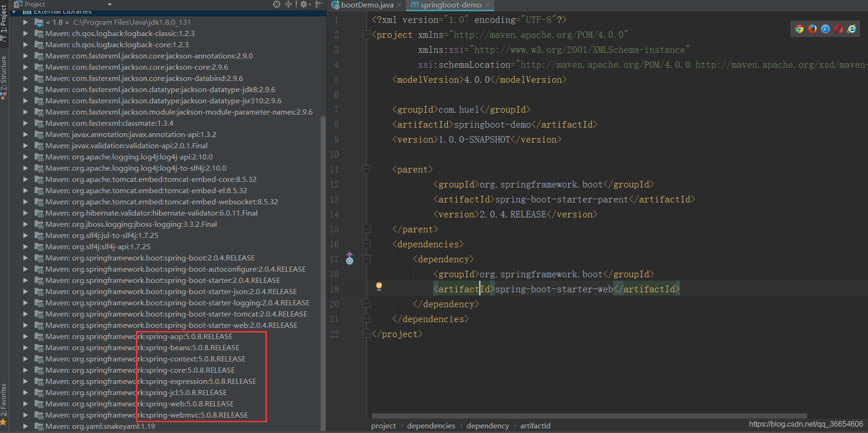The image size is (868, 433).
Task: Close the springboot-demo tab
Action: point(488,5)
